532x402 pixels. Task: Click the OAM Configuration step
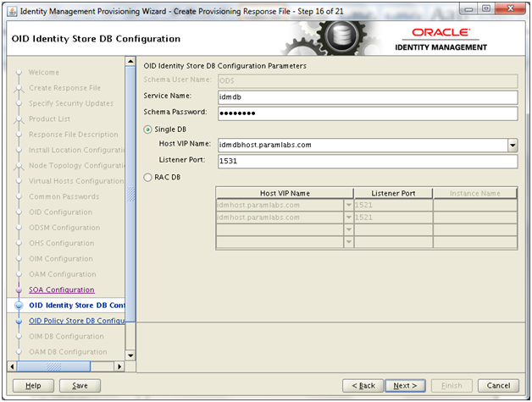(x=63, y=274)
